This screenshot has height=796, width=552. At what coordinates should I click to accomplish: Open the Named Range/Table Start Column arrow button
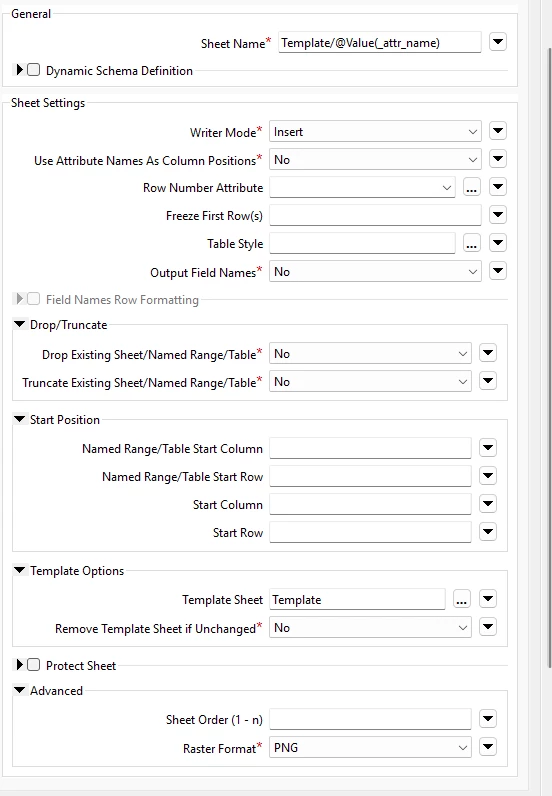click(488, 448)
